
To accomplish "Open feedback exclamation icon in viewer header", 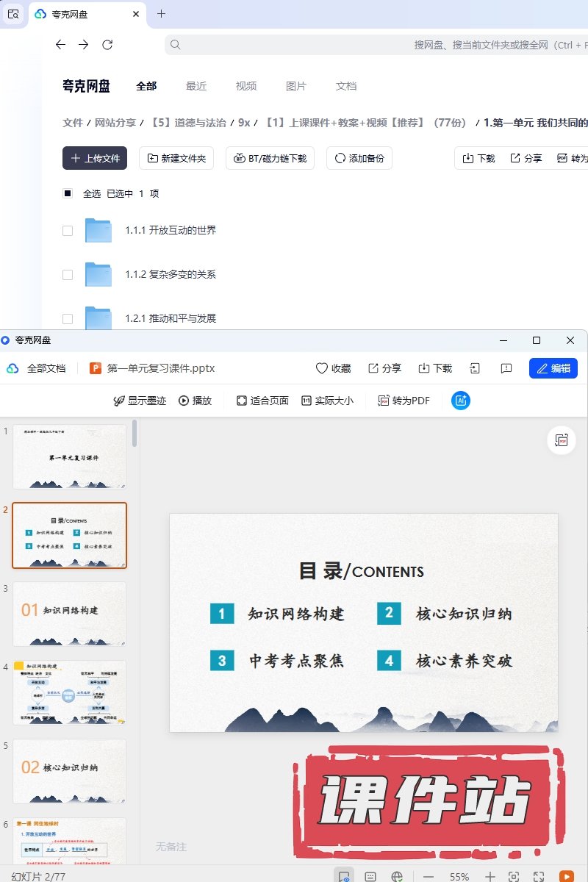I will 506,368.
